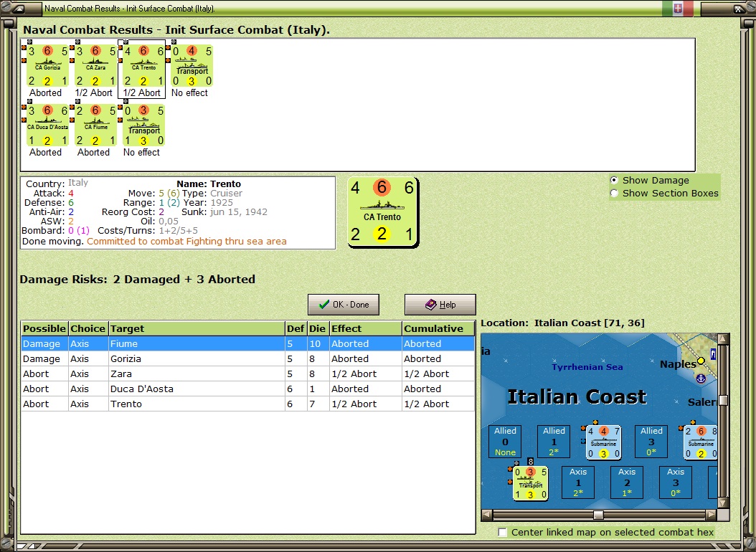Close the Naval Combat Results window

738,8
